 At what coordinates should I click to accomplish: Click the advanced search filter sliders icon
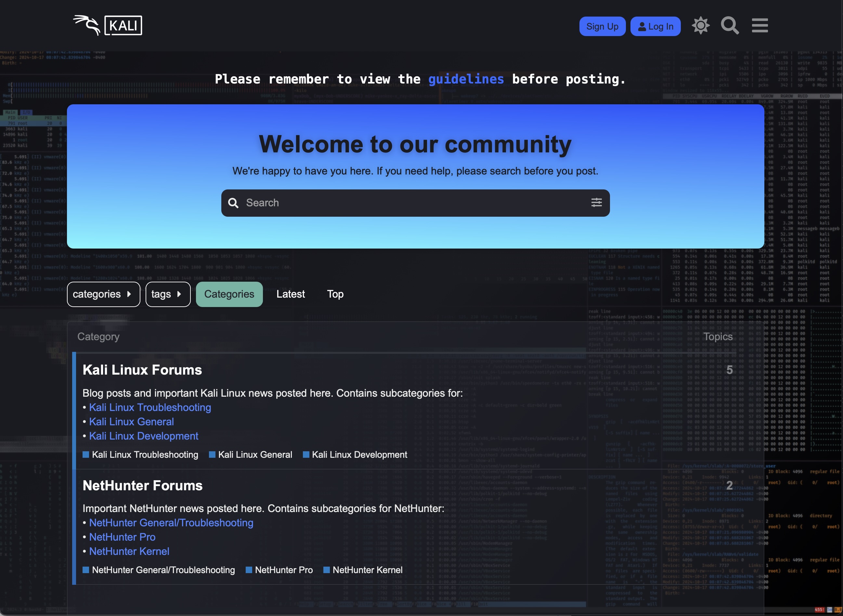pos(596,202)
